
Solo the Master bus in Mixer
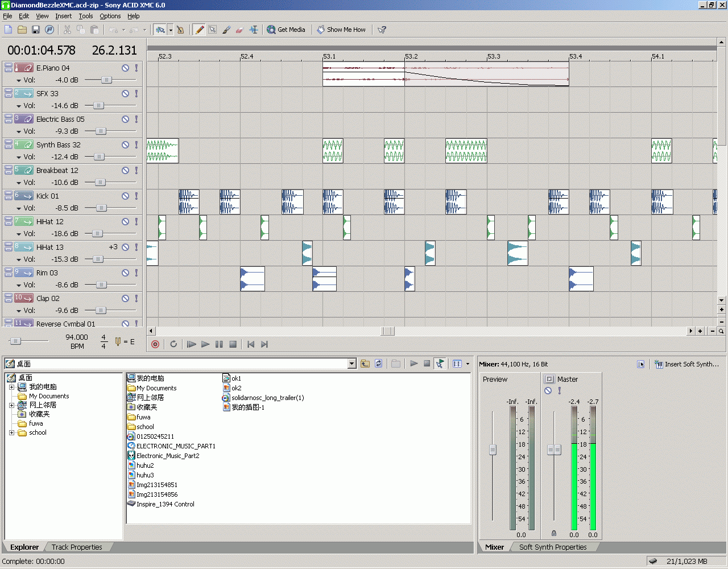pos(559,391)
